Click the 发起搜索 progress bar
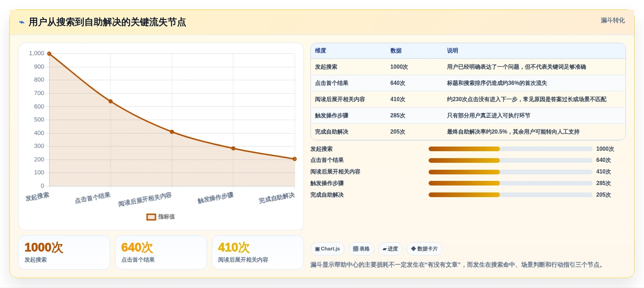The image size is (644, 288). (511, 149)
